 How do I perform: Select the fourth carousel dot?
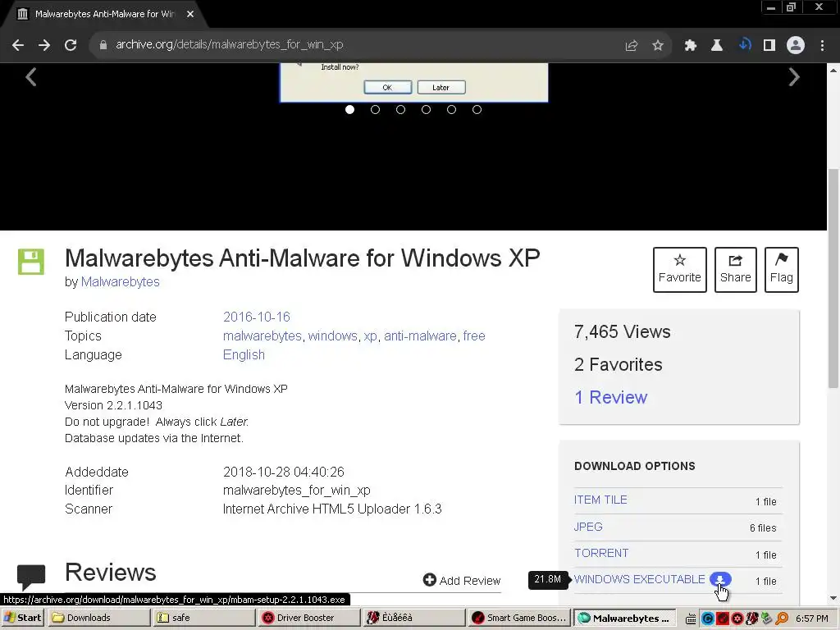(426, 110)
